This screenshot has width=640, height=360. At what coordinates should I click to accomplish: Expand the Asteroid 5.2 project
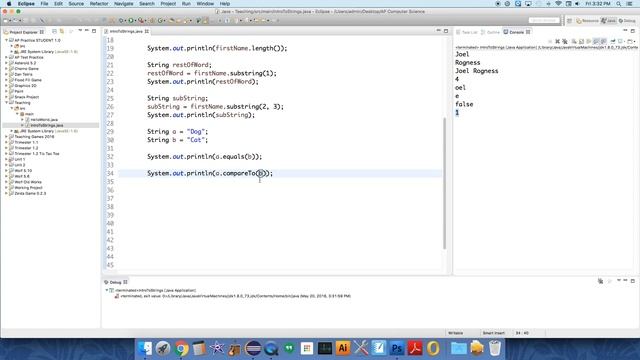point(7,63)
